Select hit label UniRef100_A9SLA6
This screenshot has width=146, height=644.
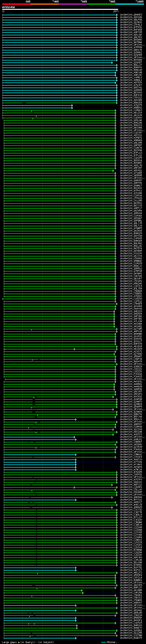131,120
